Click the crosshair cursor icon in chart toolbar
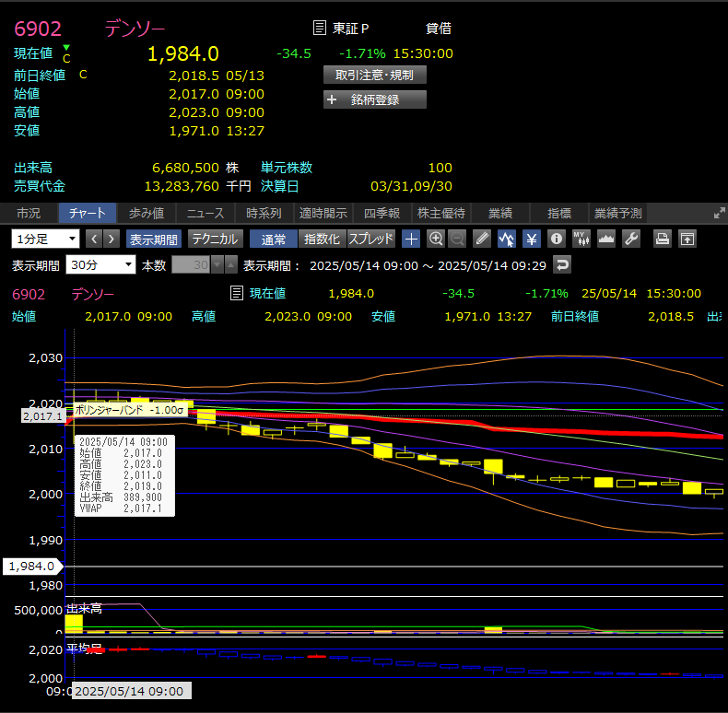728x713 pixels. [412, 239]
